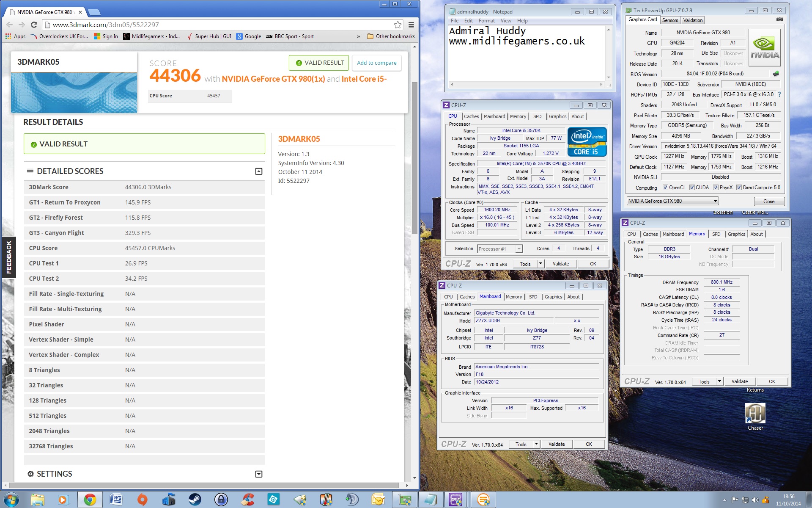Viewport: 812px width, 508px height.
Task: Launch Windows Media Player from the taskbar
Action: [63, 500]
